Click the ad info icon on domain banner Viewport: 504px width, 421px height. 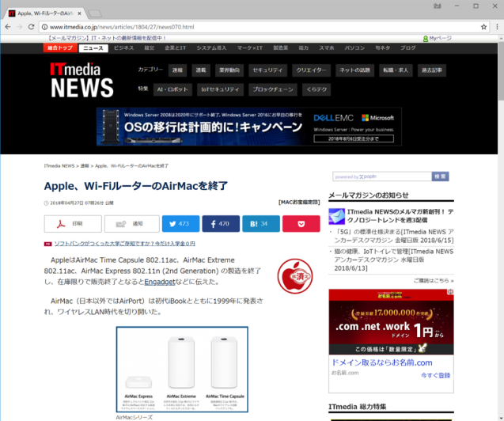tap(451, 292)
